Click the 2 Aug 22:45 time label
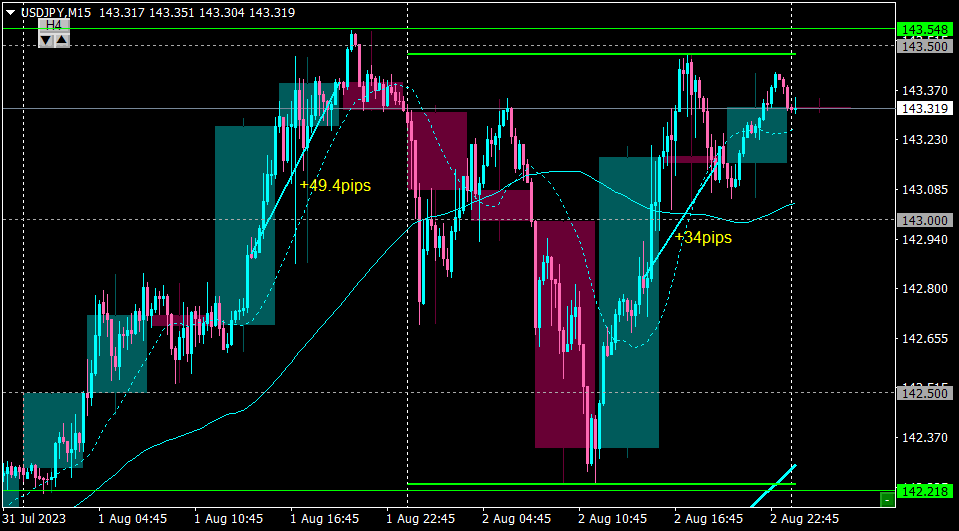The width and height of the screenshot is (959, 531). [805, 519]
